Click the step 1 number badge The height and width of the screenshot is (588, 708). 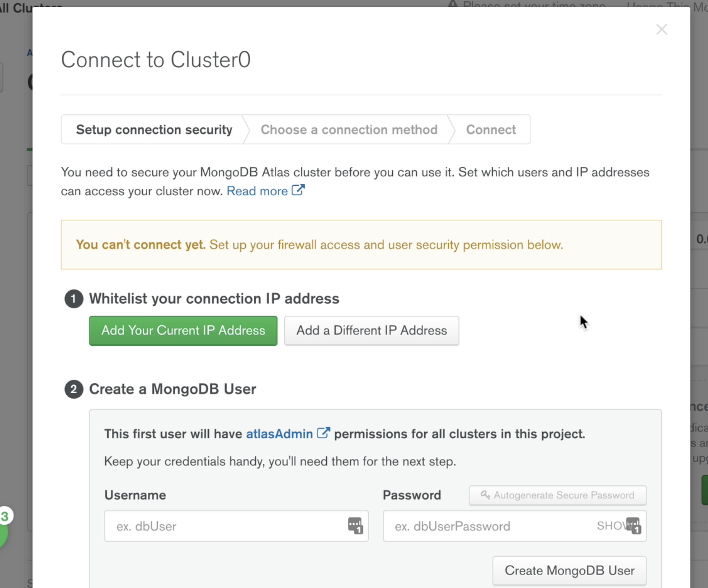point(74,299)
